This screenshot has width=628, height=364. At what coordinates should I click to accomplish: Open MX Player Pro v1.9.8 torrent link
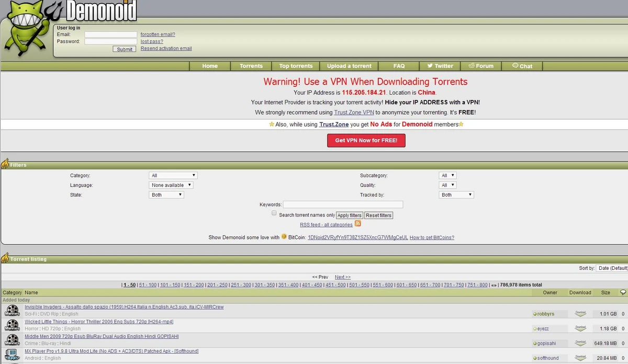tap(111, 351)
